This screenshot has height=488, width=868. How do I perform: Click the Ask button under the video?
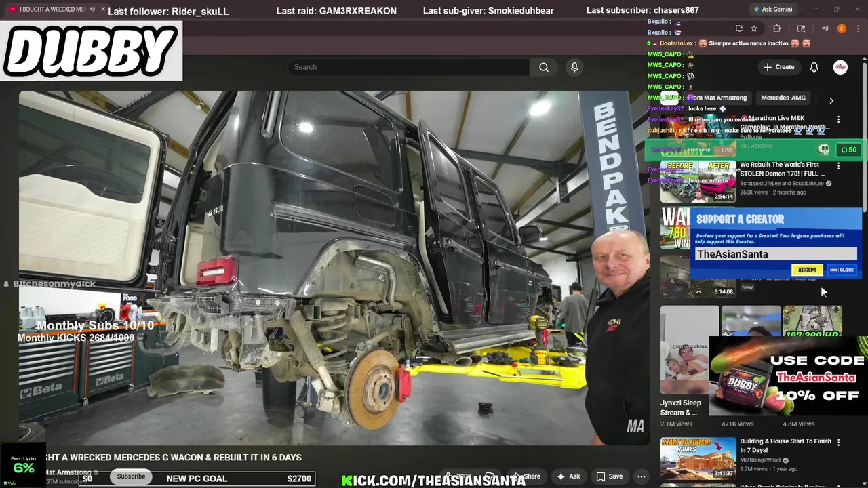tap(568, 476)
